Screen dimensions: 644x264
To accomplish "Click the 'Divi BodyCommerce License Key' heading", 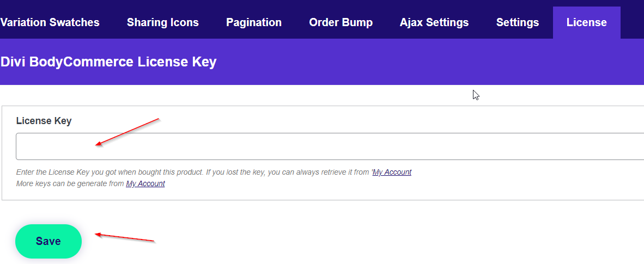I will (x=108, y=62).
